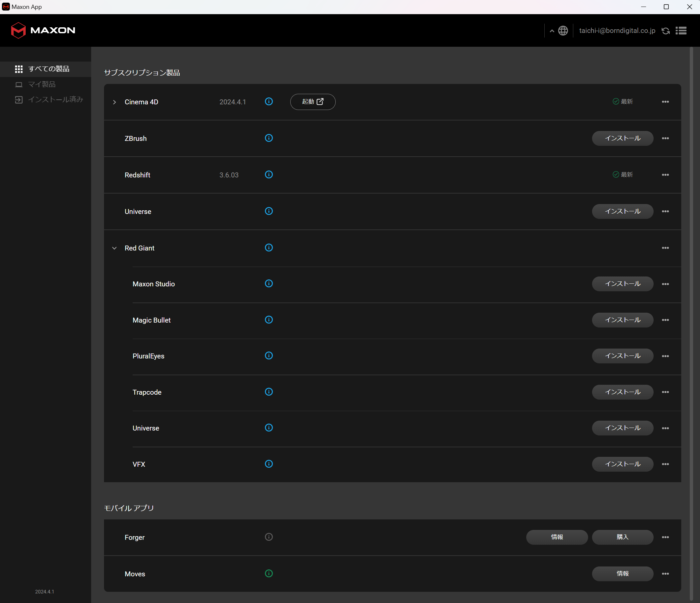Install Universe under Red Giant
Viewport: 700px width, 603px height.
[623, 428]
